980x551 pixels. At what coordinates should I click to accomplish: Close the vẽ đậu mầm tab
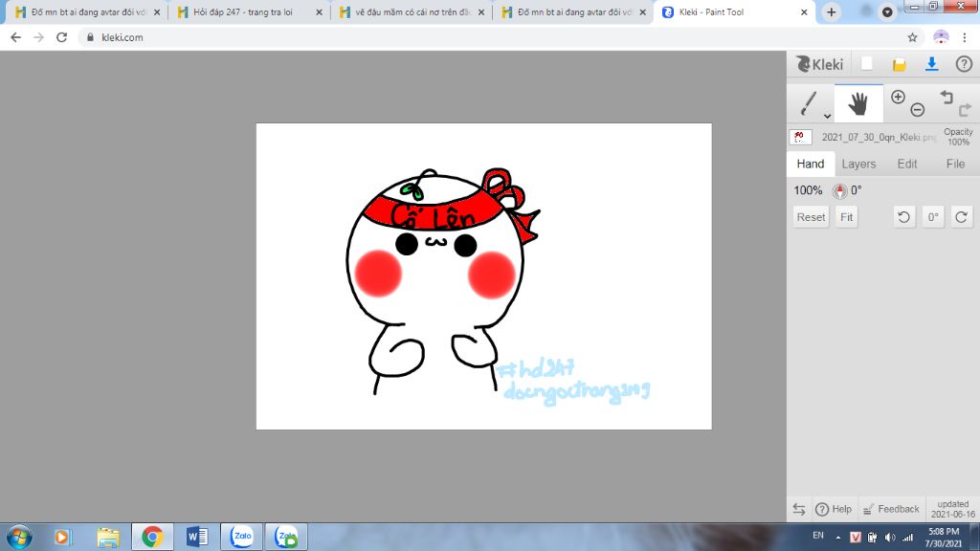coord(481,12)
